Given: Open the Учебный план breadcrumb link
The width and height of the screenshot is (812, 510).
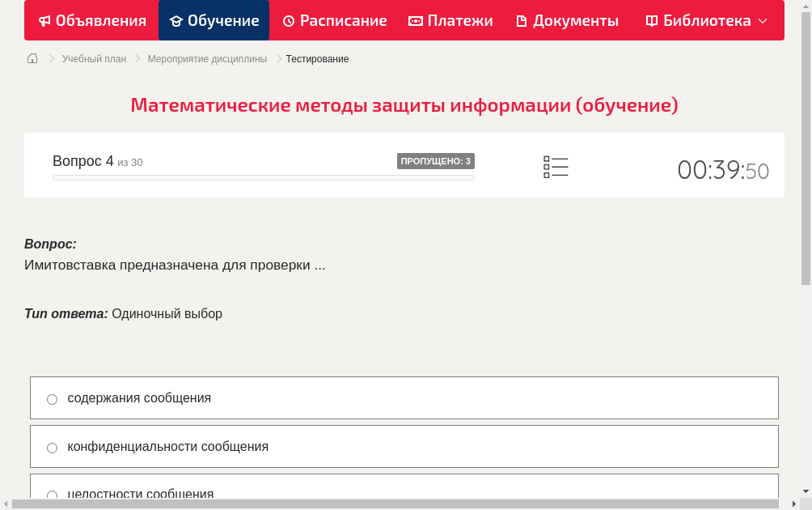Looking at the screenshot, I should click(92, 58).
